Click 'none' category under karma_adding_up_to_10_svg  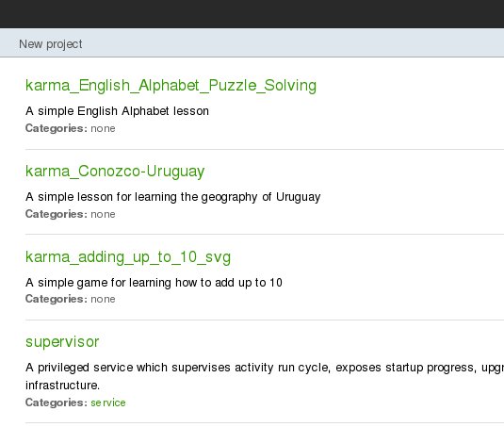click(103, 299)
